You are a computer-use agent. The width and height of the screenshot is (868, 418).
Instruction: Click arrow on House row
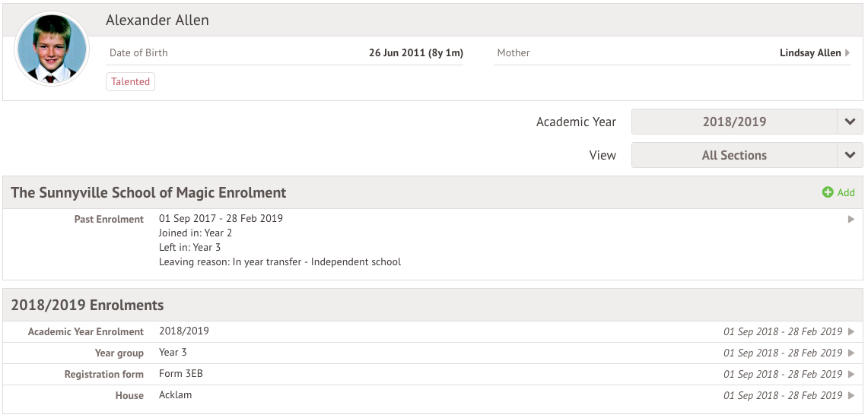click(851, 396)
